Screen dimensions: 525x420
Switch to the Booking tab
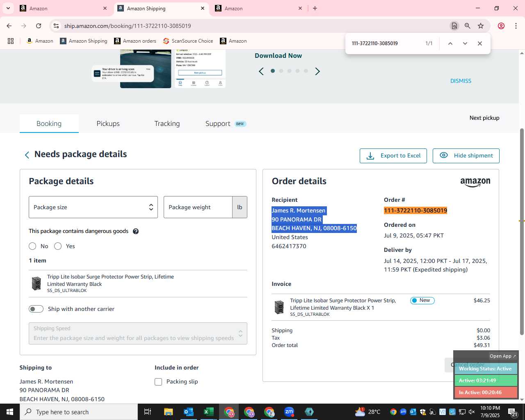point(49,123)
